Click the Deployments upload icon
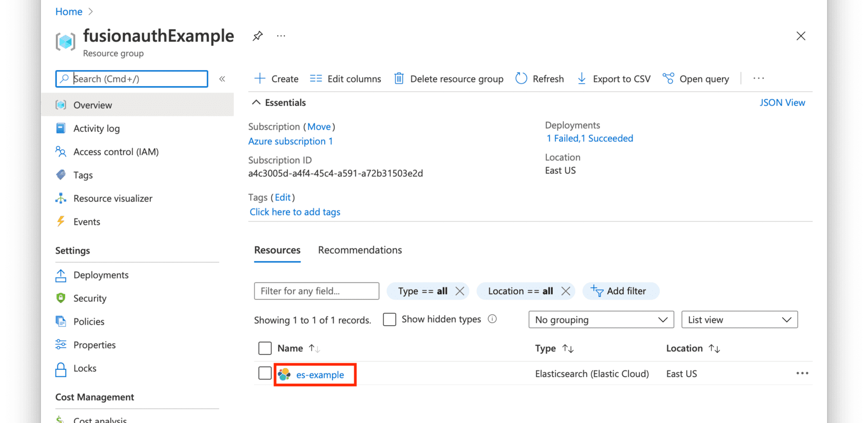 [61, 275]
